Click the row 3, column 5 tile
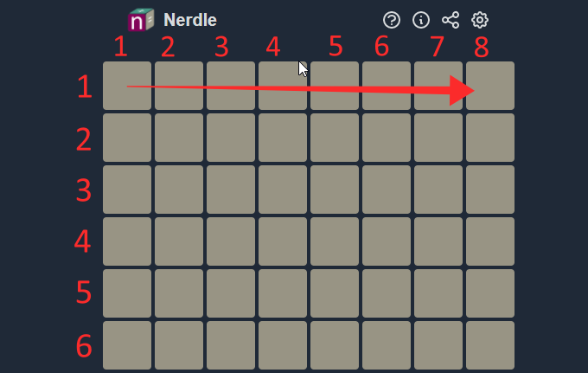 tap(335, 190)
